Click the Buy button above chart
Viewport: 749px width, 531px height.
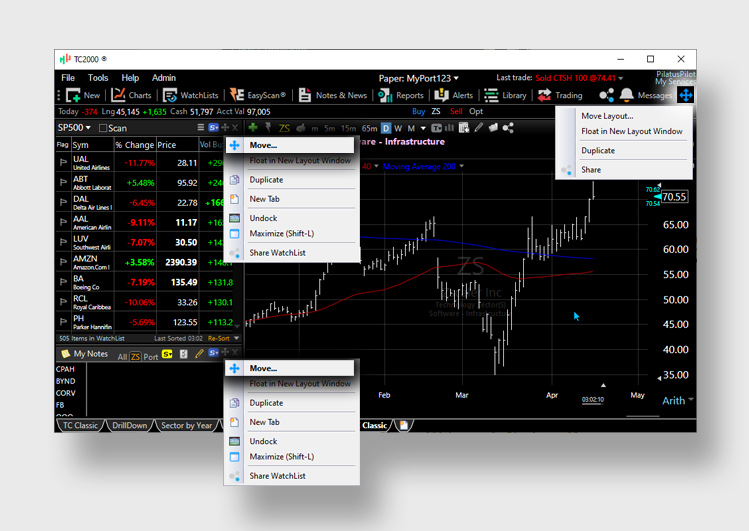point(418,112)
